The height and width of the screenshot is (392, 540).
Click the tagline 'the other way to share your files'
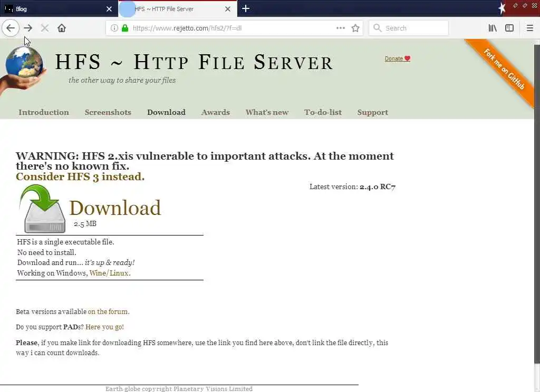(122, 80)
